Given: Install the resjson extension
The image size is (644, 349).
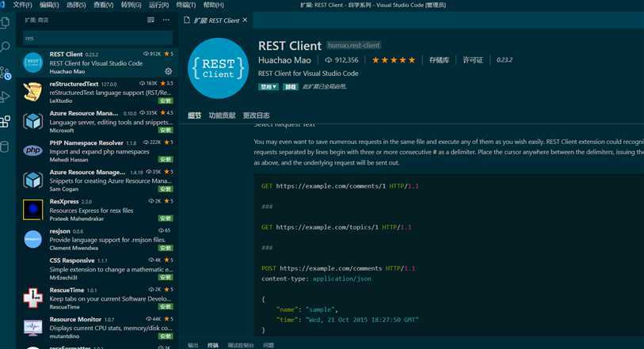Looking at the screenshot, I should tap(166, 248).
